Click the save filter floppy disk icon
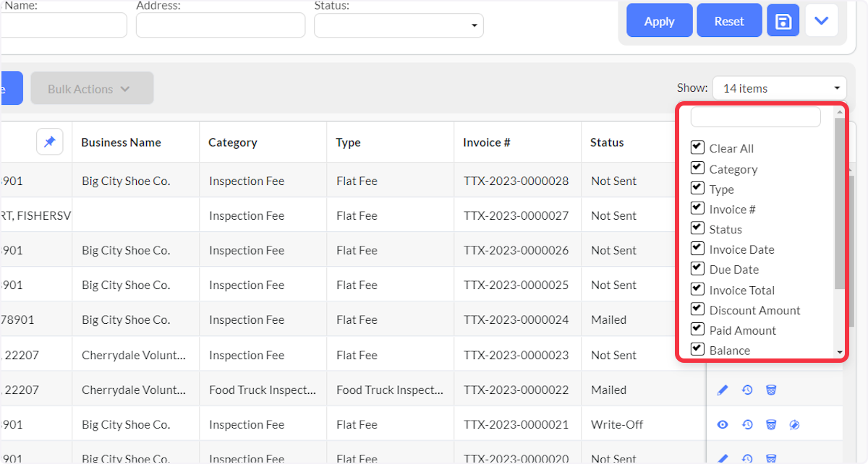Screen dimensions: 868x464 pos(783,21)
